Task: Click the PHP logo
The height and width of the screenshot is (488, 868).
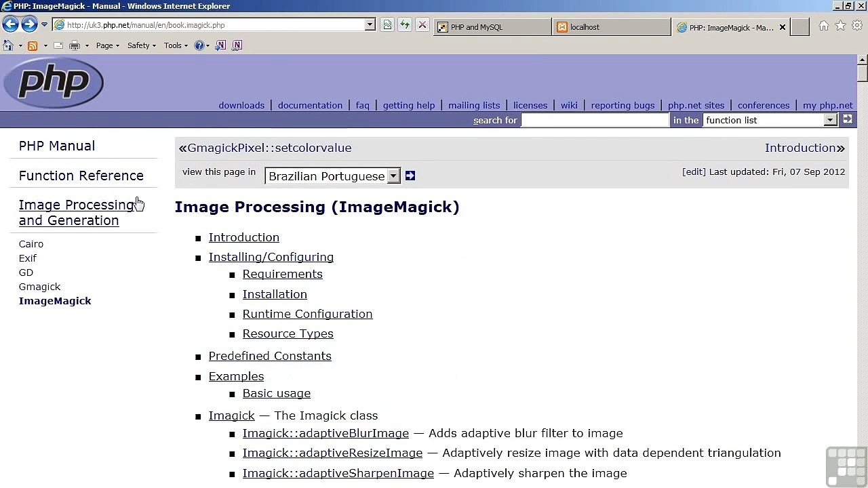Action: coord(54,82)
